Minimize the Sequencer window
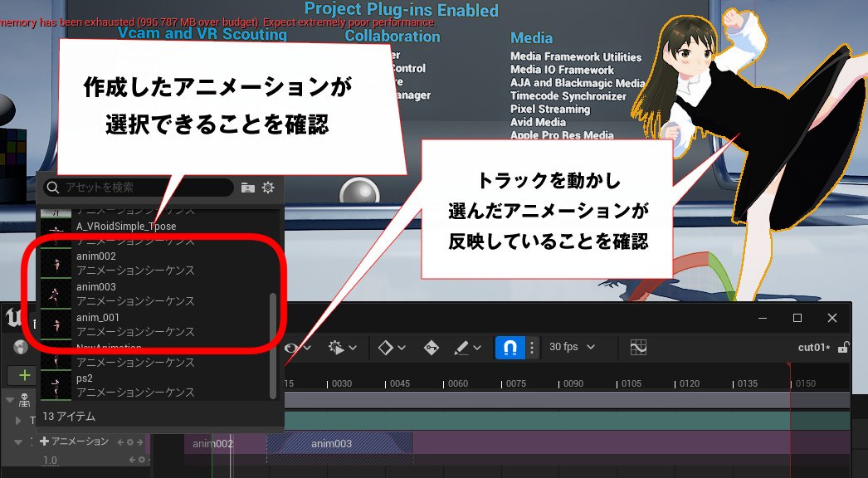The width and height of the screenshot is (868, 478). pos(763,318)
